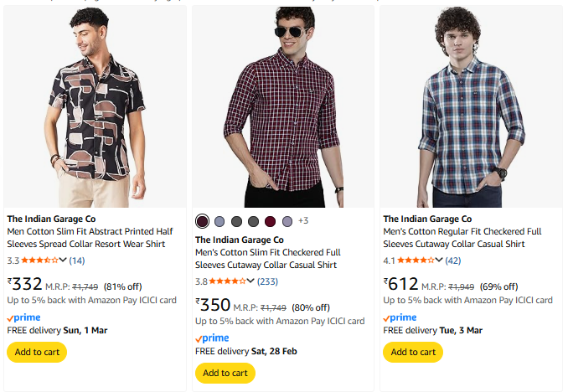The height and width of the screenshot is (392, 568).
Task: Select the dark maroon selected color swatch
Action: tap(202, 221)
